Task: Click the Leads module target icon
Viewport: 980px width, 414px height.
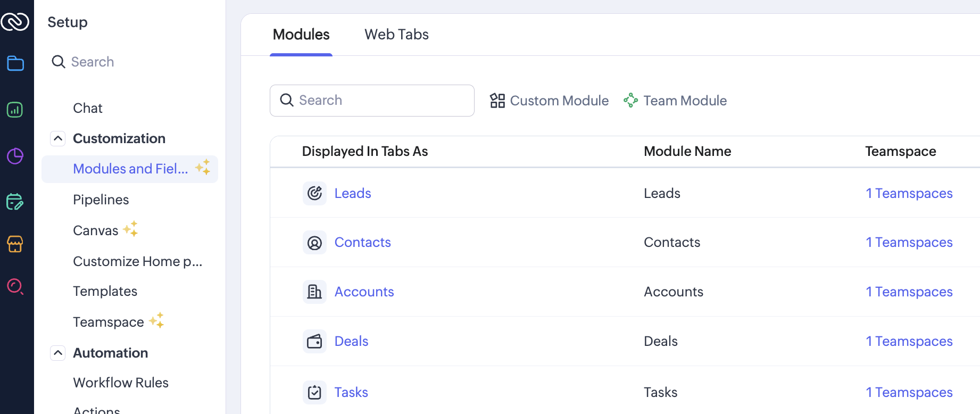Action: pyautogui.click(x=314, y=193)
